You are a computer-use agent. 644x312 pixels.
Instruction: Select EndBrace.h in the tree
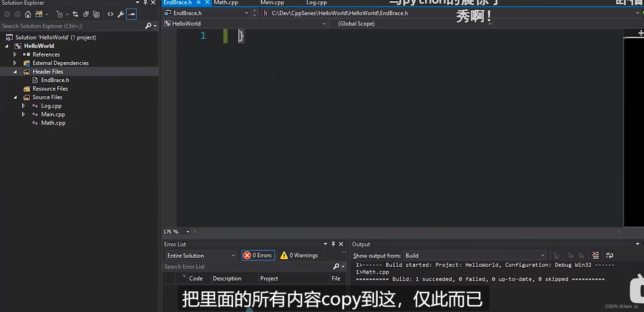pyautogui.click(x=55, y=80)
